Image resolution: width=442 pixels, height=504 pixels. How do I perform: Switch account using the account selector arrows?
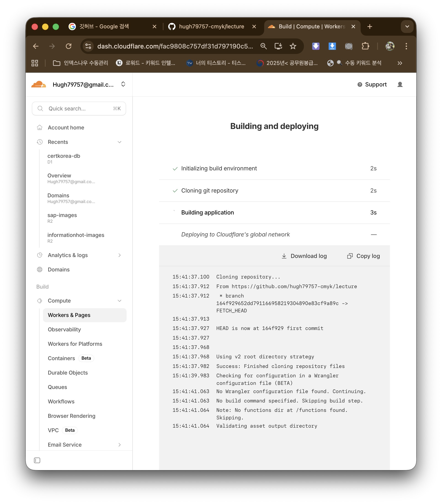[x=123, y=84]
